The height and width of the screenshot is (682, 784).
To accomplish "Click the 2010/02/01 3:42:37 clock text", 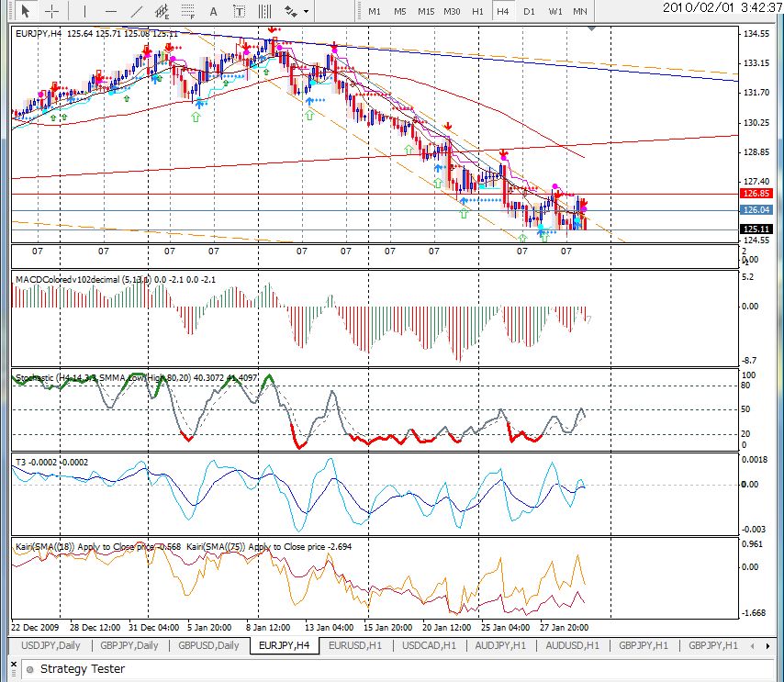I will click(x=722, y=7).
